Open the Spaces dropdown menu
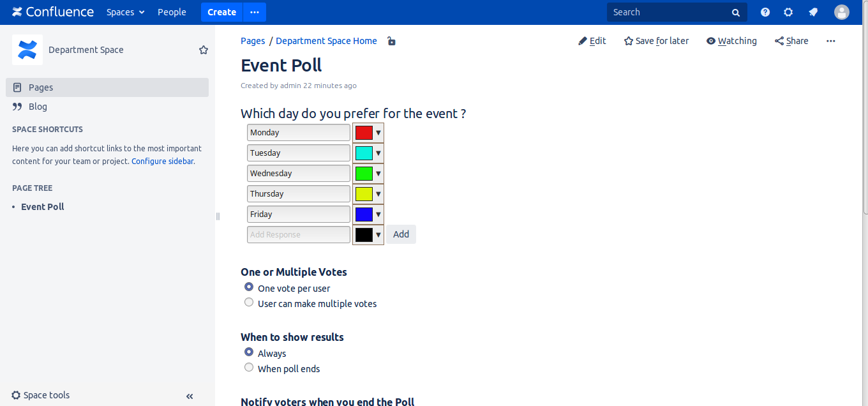Image resolution: width=868 pixels, height=406 pixels. tap(125, 12)
